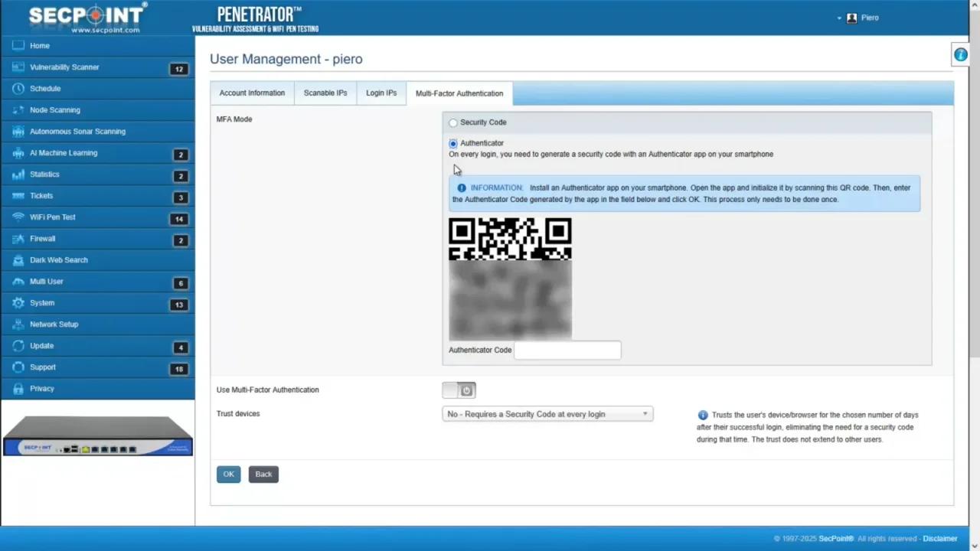Click inside the Authenticator Code field

[x=567, y=350]
